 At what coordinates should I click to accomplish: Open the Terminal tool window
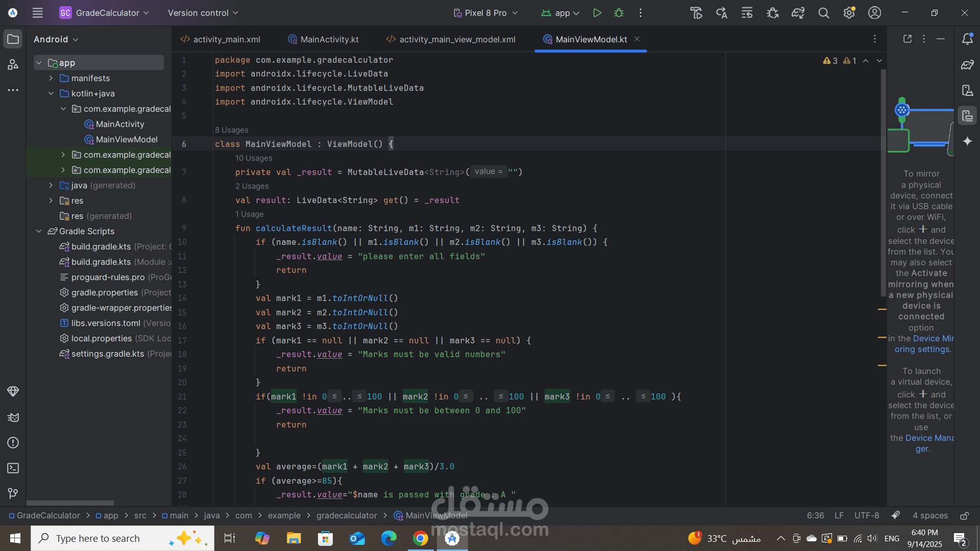13,468
